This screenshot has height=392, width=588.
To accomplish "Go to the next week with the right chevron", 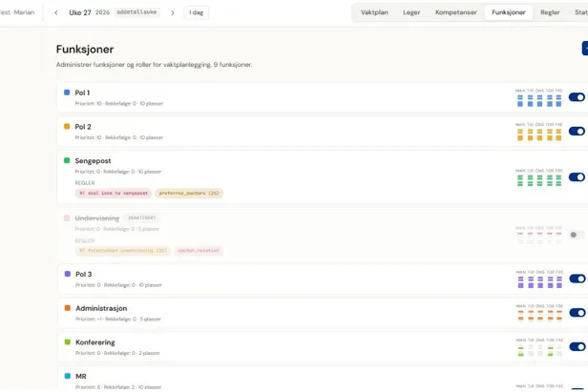I will tap(173, 12).
